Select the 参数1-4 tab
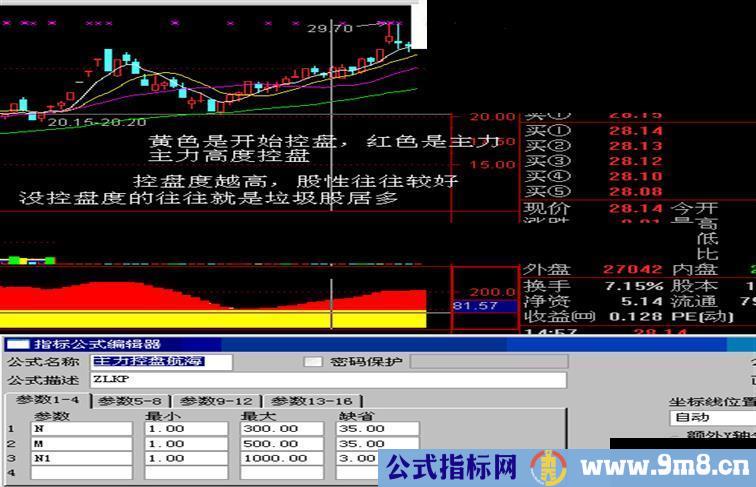 pyautogui.click(x=48, y=401)
